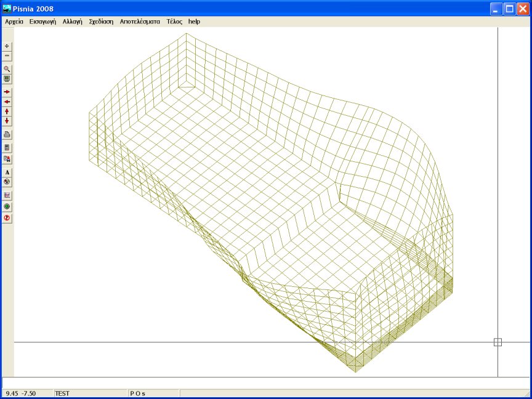Click the printer icon in the toolbar
The width and height of the screenshot is (532, 399).
pyautogui.click(x=7, y=134)
